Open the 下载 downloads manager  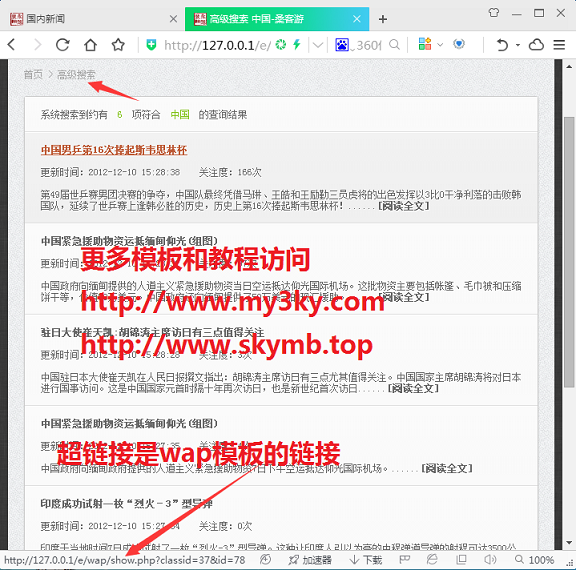(366, 560)
